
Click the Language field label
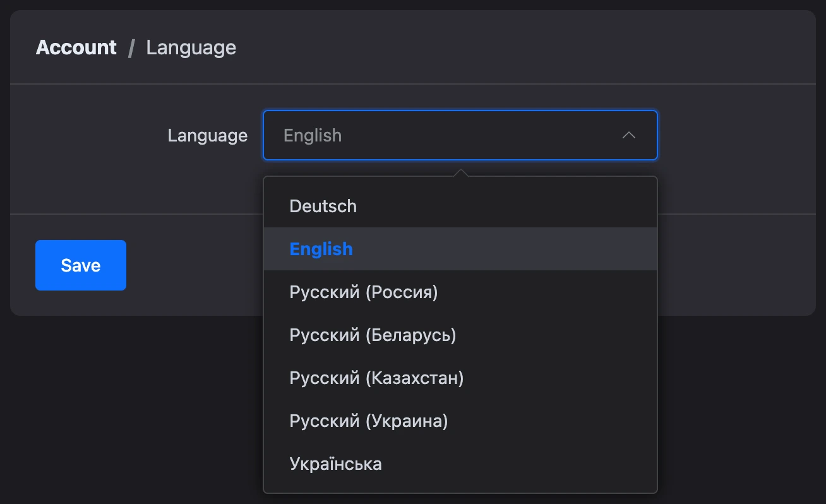208,135
